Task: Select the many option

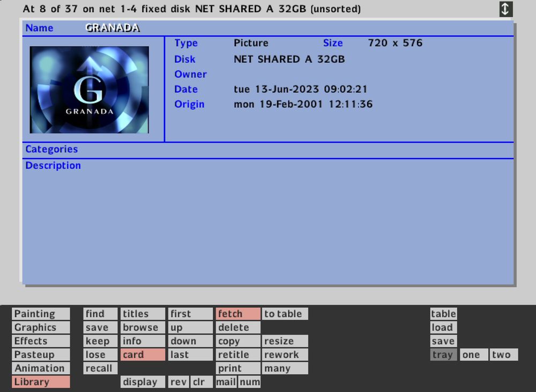Action: pos(285,368)
